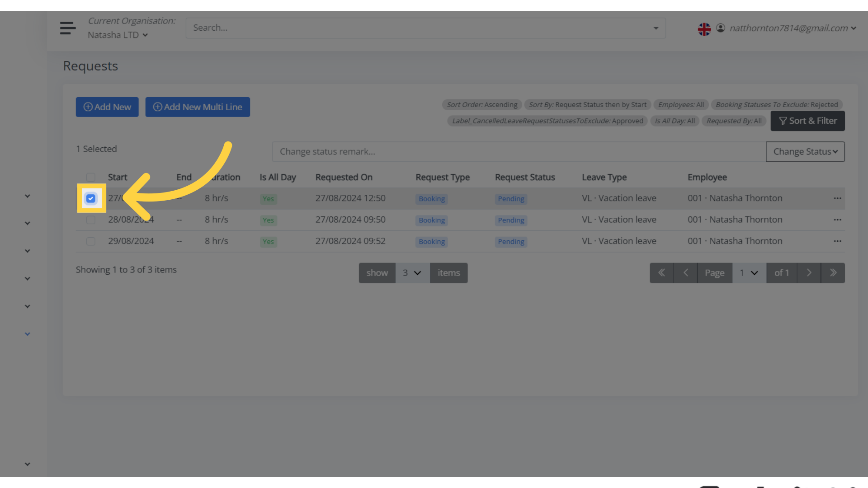Click the Add New button

coord(107,107)
